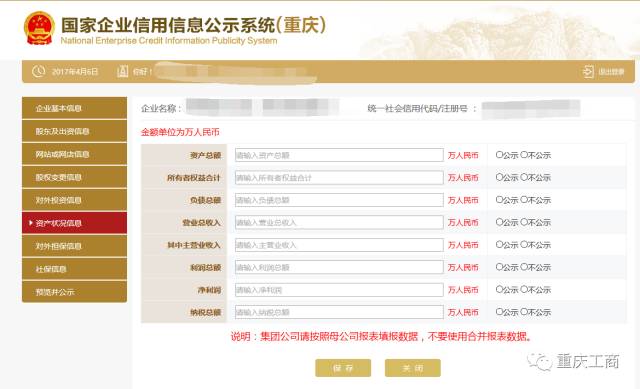Open the 股权变更信息 menu item
This screenshot has width=640, height=389.
(x=74, y=177)
